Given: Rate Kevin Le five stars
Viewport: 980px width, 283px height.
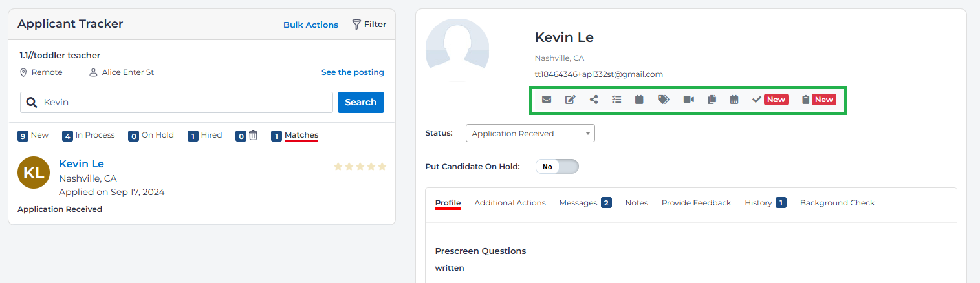Looking at the screenshot, I should (382, 167).
